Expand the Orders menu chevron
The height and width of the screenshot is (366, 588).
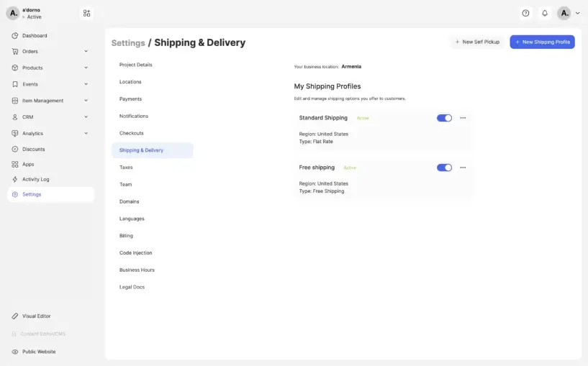(86, 51)
